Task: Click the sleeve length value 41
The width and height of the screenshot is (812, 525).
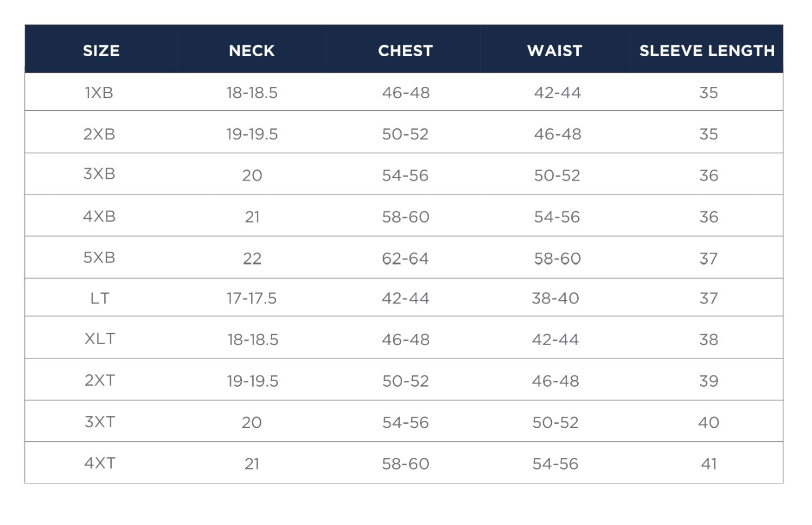Action: pyautogui.click(x=708, y=463)
